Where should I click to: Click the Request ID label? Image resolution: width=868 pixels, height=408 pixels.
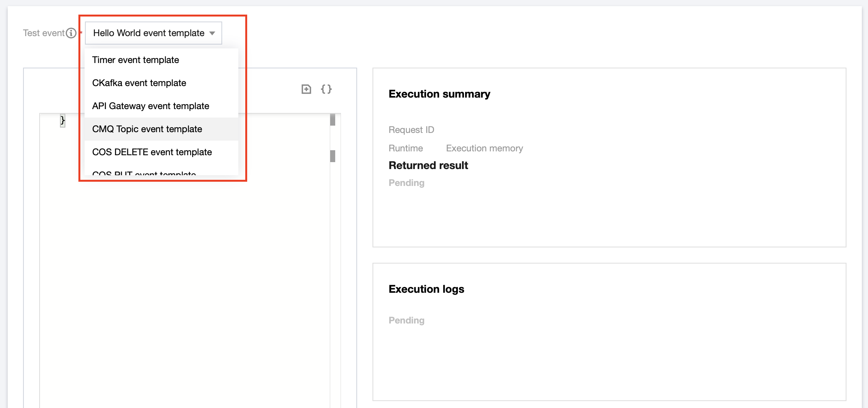(x=411, y=130)
